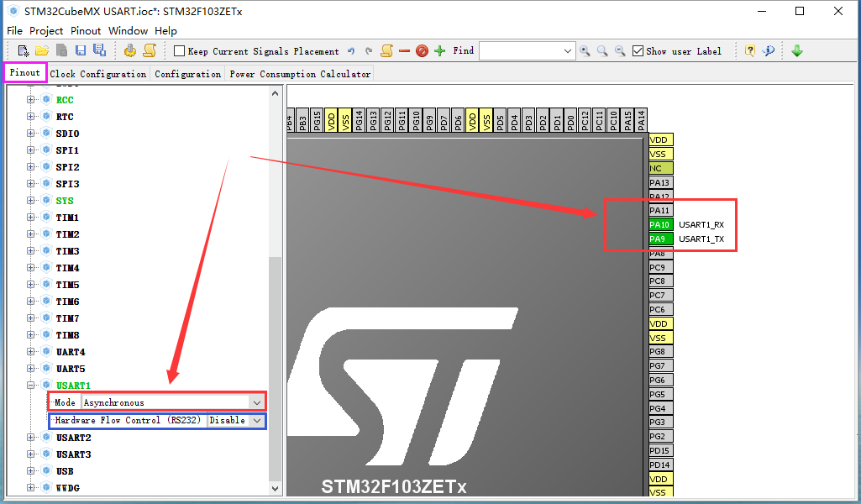Expand the RCC tree node
The height and width of the screenshot is (504, 861).
pyautogui.click(x=31, y=100)
